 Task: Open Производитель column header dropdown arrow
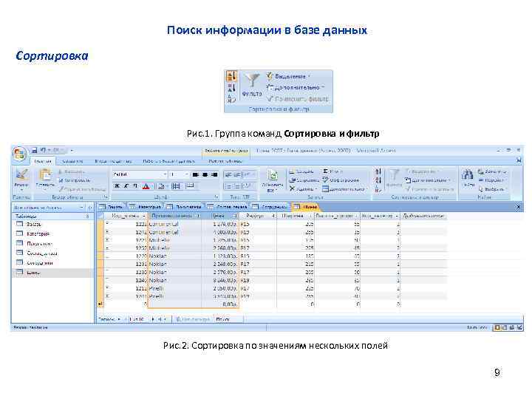pyautogui.click(x=199, y=216)
